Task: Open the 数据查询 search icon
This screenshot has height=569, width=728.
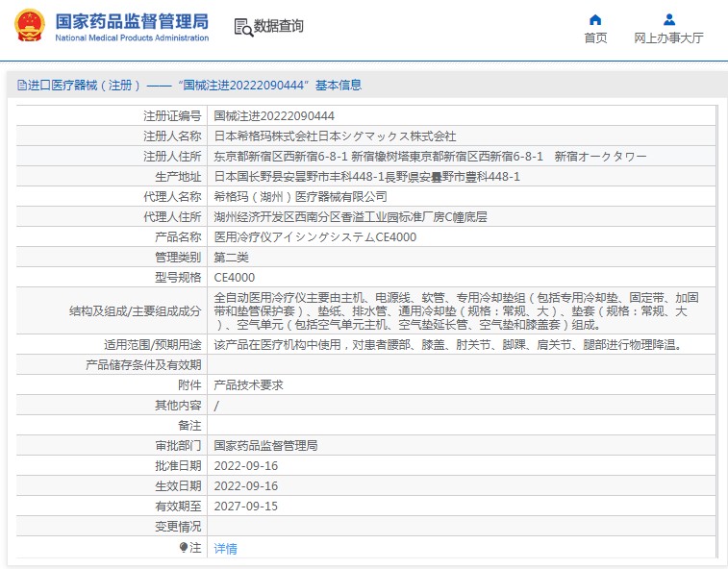Action: tap(243, 27)
